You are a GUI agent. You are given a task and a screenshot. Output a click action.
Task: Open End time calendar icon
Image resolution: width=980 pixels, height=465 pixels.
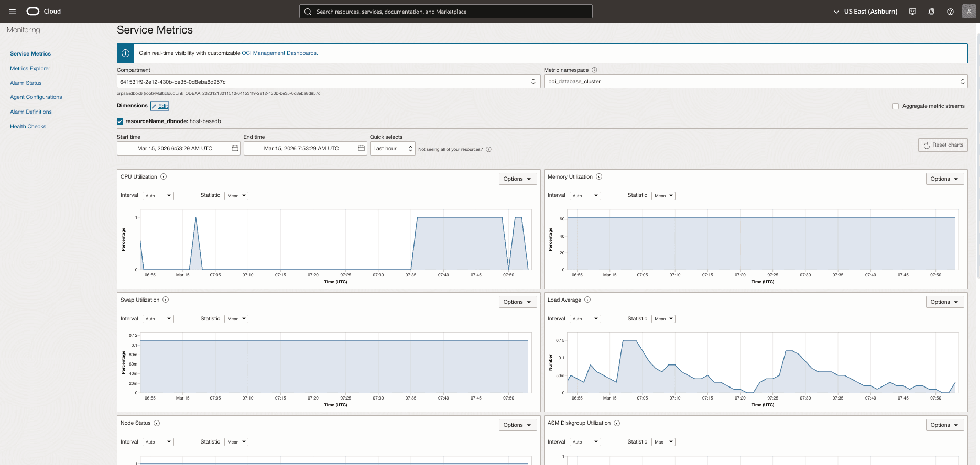(x=361, y=148)
